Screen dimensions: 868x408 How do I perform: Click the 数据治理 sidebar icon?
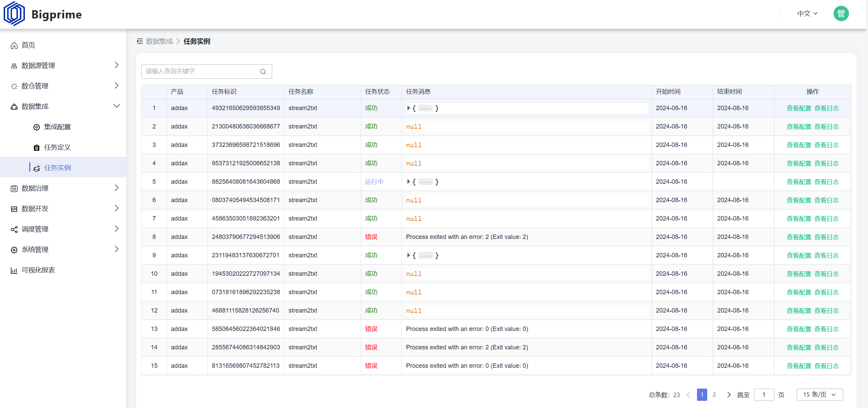pyautogui.click(x=14, y=188)
